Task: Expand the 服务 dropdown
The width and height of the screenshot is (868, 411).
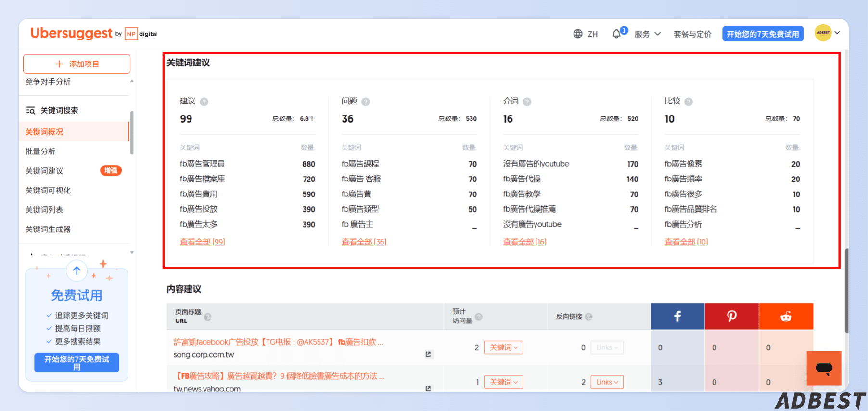Action: click(648, 34)
